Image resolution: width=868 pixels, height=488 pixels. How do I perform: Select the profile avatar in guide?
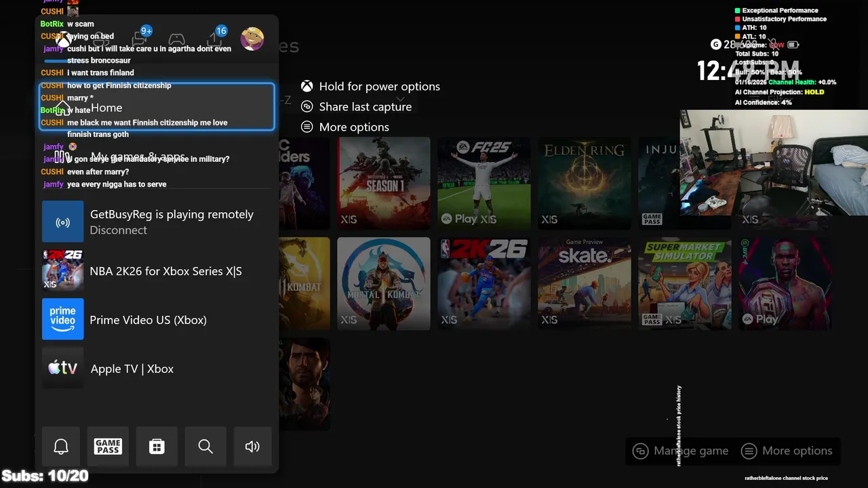252,39
